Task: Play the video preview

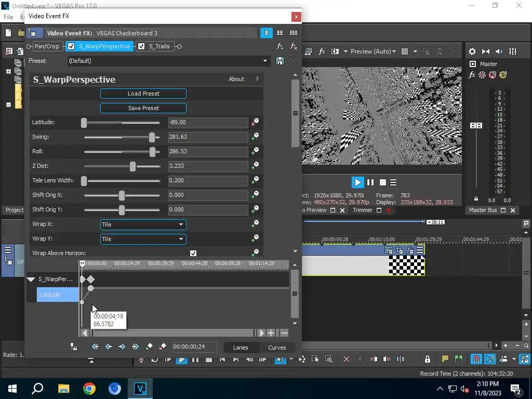Action: click(357, 182)
